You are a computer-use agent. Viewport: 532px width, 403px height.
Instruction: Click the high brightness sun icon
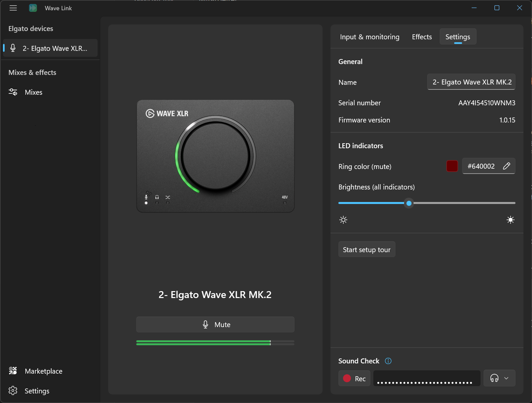(511, 220)
